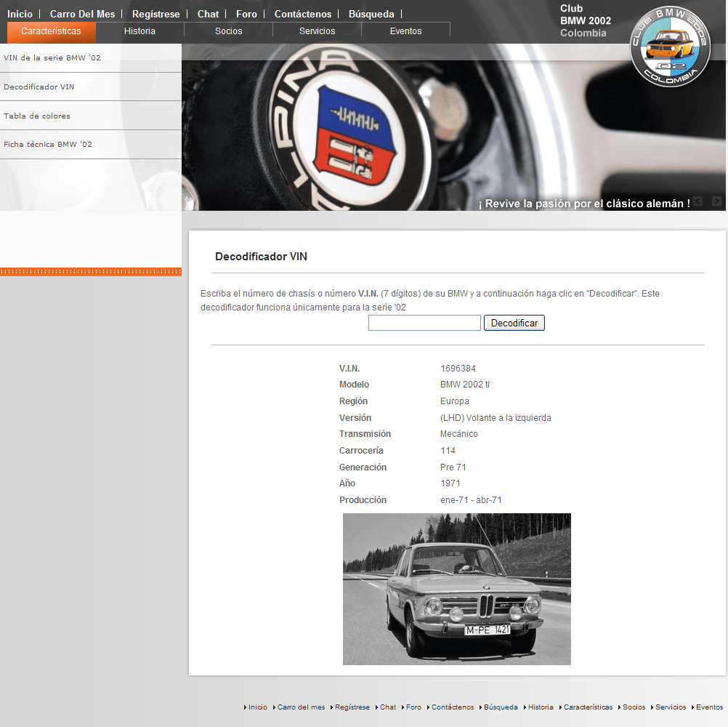Click Regístrese in the navigation bar
Image resolution: width=728 pixels, height=727 pixels.
click(x=155, y=13)
